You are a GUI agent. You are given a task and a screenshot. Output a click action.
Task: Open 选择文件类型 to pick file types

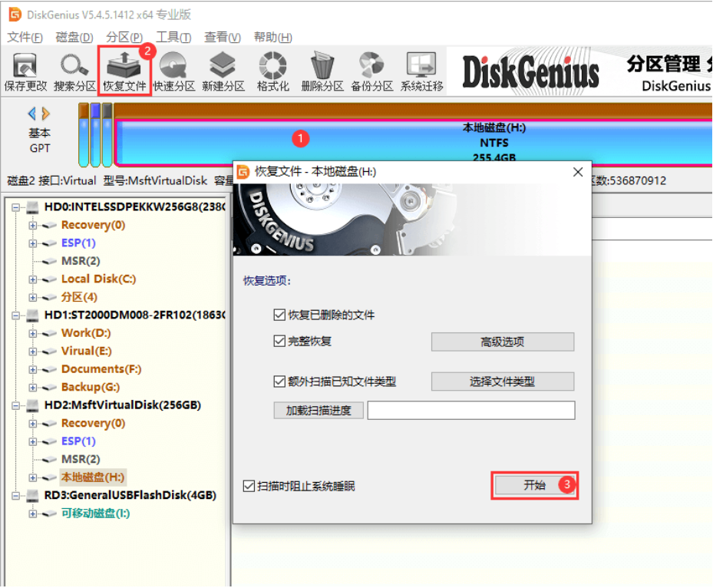[x=503, y=382]
